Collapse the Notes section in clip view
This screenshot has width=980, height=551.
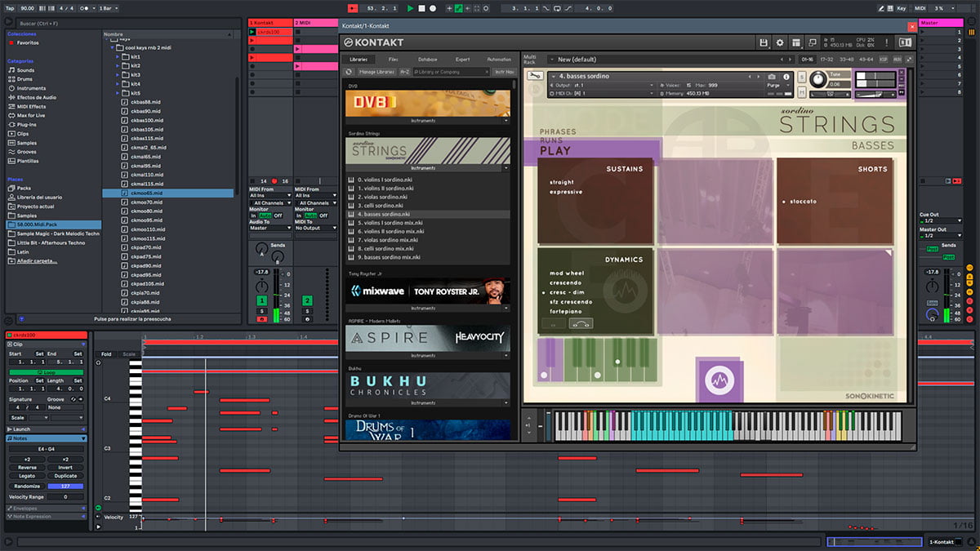click(82, 438)
